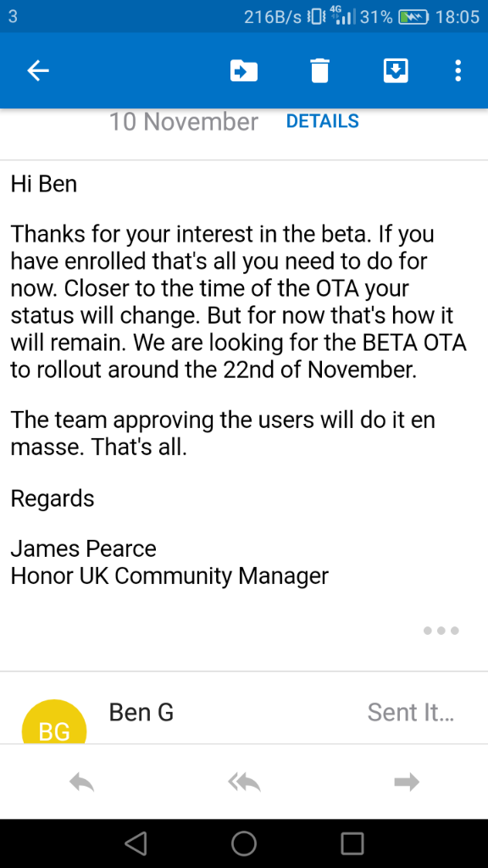This screenshot has width=488, height=868.
Task: Tap the yellow BG avatar
Action: (54, 722)
